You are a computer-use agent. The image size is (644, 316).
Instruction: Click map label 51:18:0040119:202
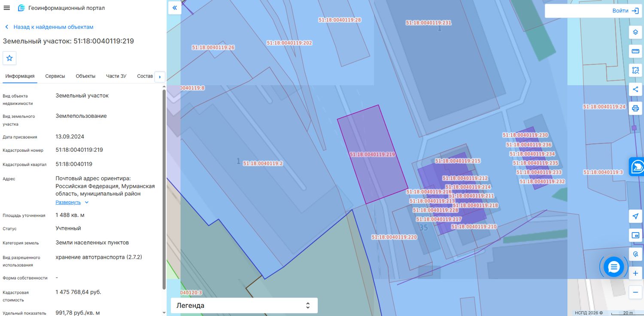289,43
